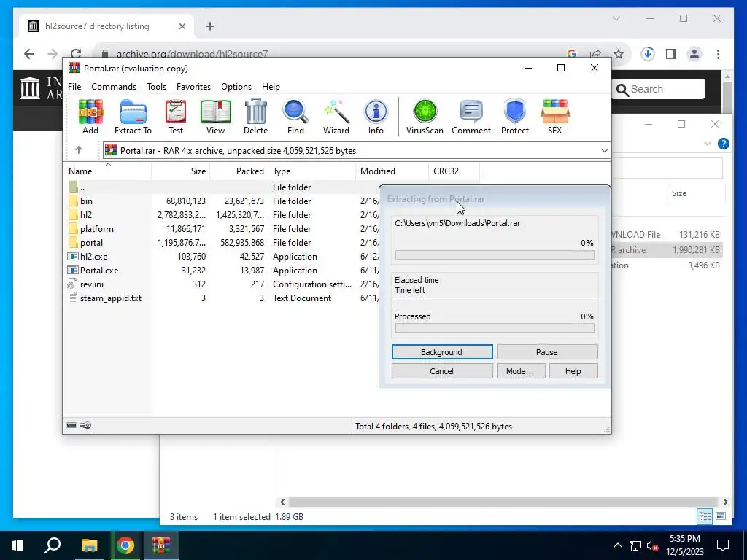The width and height of the screenshot is (747, 560).
Task: Launch the Wizard wand tool
Action: [x=336, y=117]
